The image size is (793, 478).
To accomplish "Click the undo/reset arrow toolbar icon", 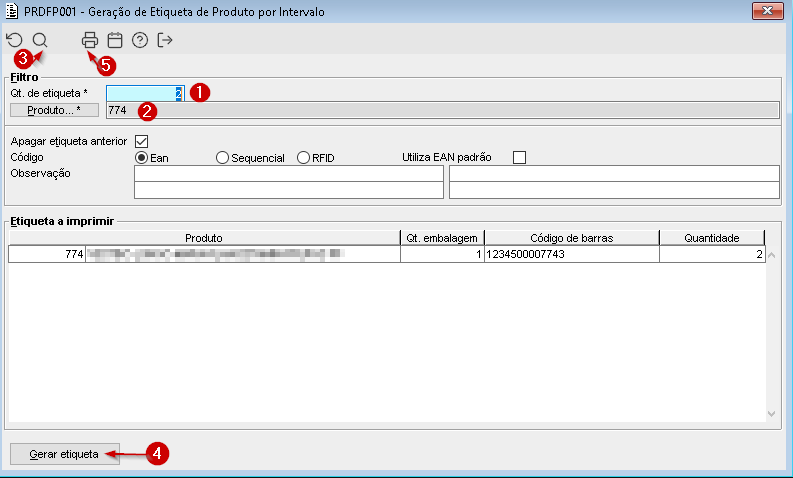I will [15, 40].
